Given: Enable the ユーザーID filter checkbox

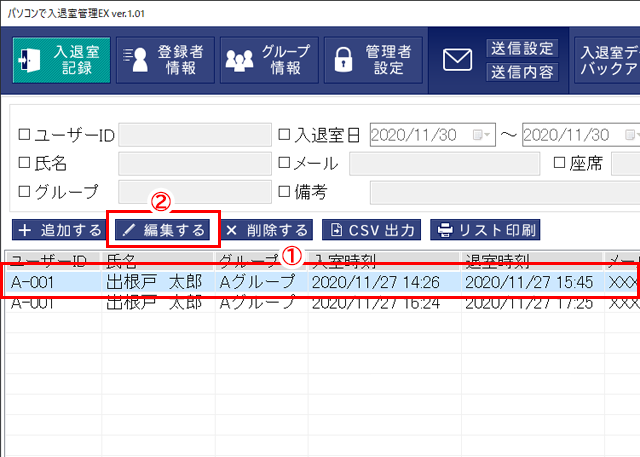Looking at the screenshot, I should coord(25,135).
